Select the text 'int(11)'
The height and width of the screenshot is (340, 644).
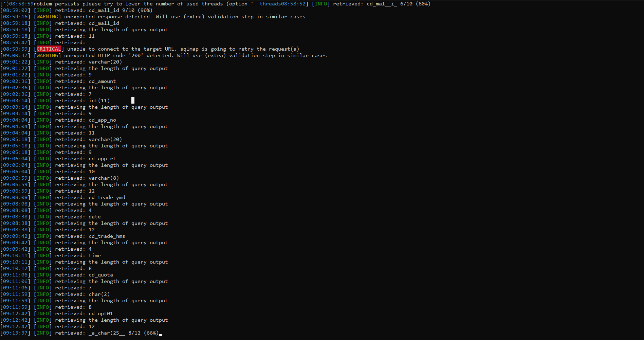pos(99,101)
